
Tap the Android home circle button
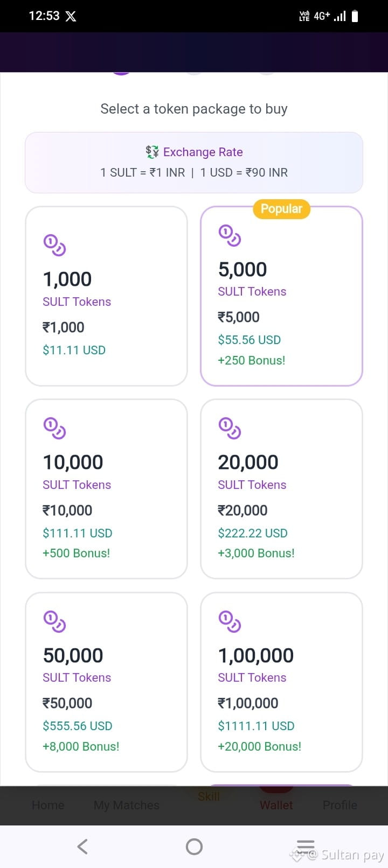(194, 846)
